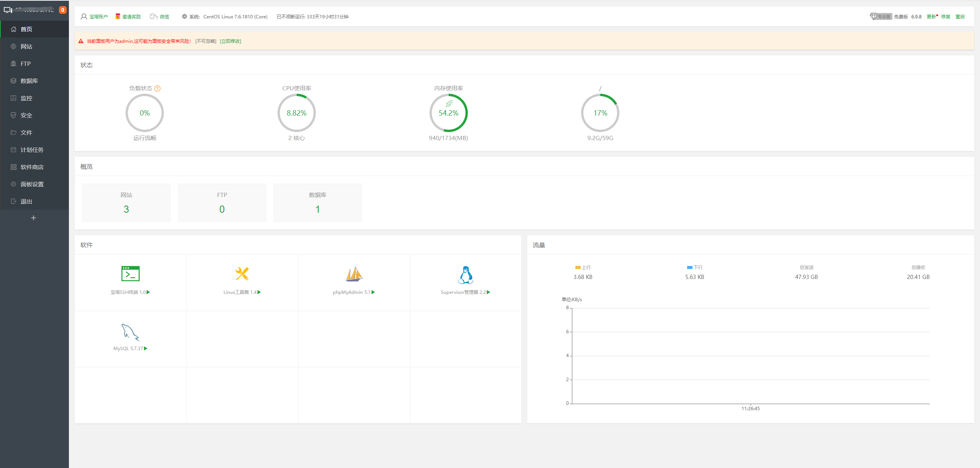
Task: Click the red warning triangle icon
Action: point(81,41)
